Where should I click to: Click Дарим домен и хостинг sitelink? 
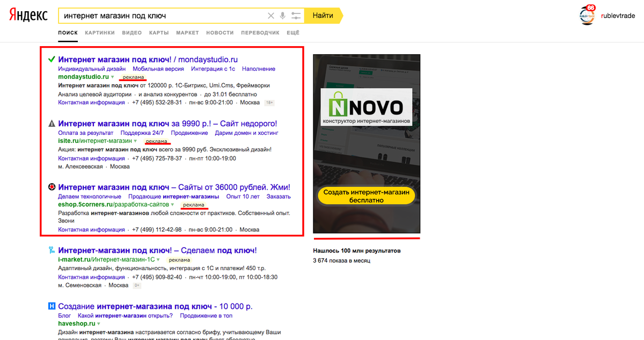247,133
